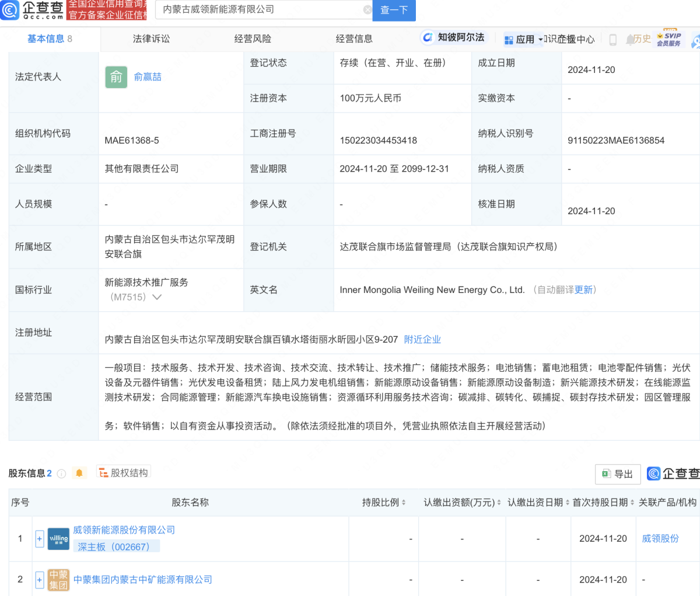Image resolution: width=700 pixels, height=596 pixels.
Task: Open 威领新能源股份有限公司 shareholder link
Action: [x=124, y=530]
